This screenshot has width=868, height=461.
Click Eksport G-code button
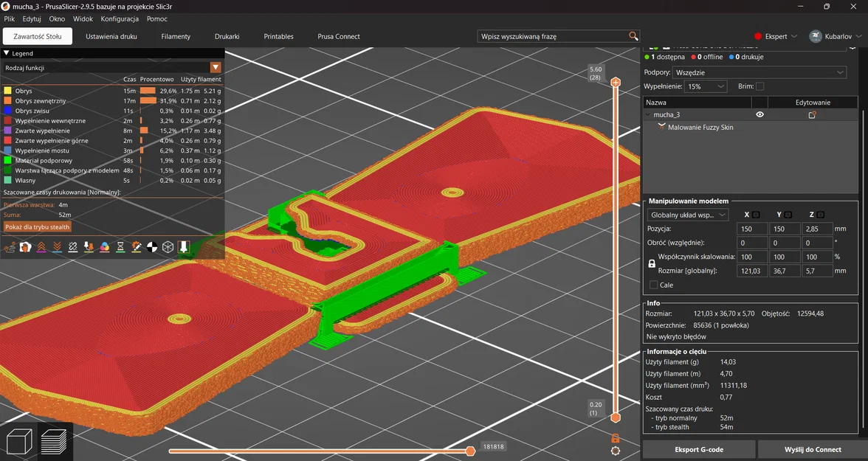[x=699, y=449]
